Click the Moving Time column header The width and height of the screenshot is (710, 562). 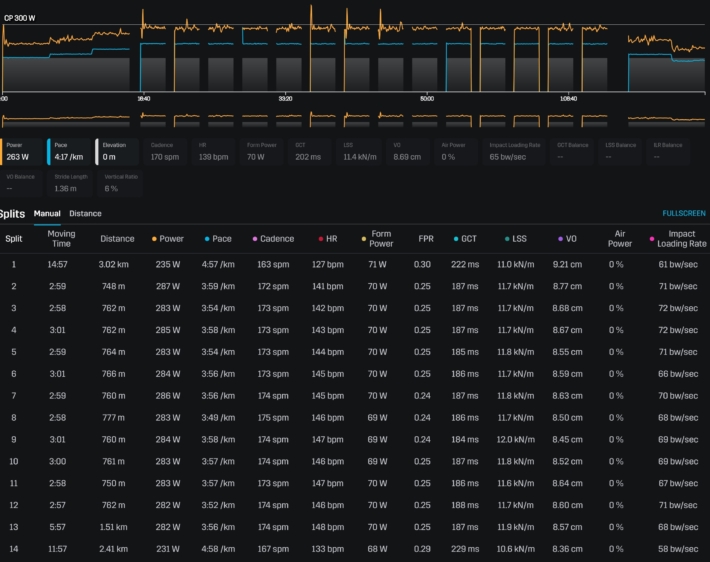coord(62,239)
